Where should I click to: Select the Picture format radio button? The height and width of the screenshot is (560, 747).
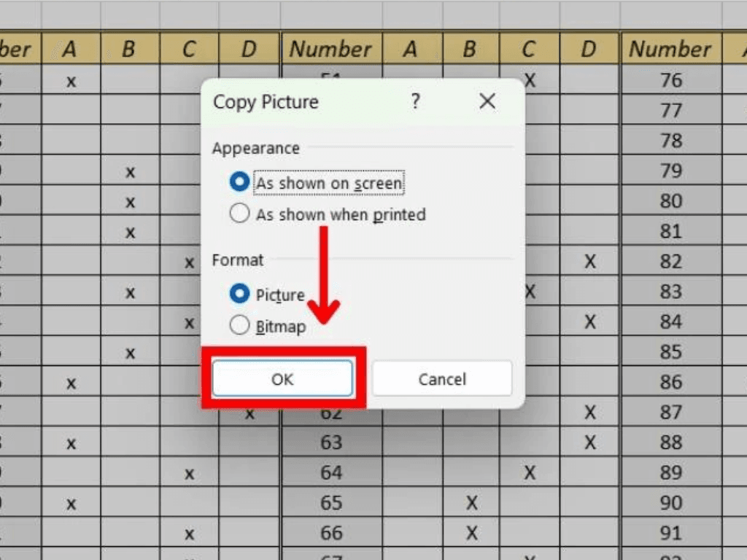click(239, 295)
